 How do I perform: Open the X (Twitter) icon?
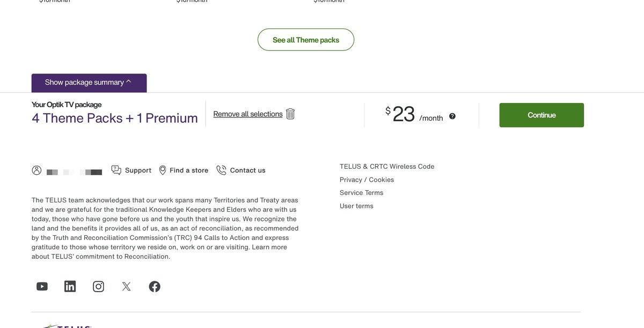click(x=127, y=287)
